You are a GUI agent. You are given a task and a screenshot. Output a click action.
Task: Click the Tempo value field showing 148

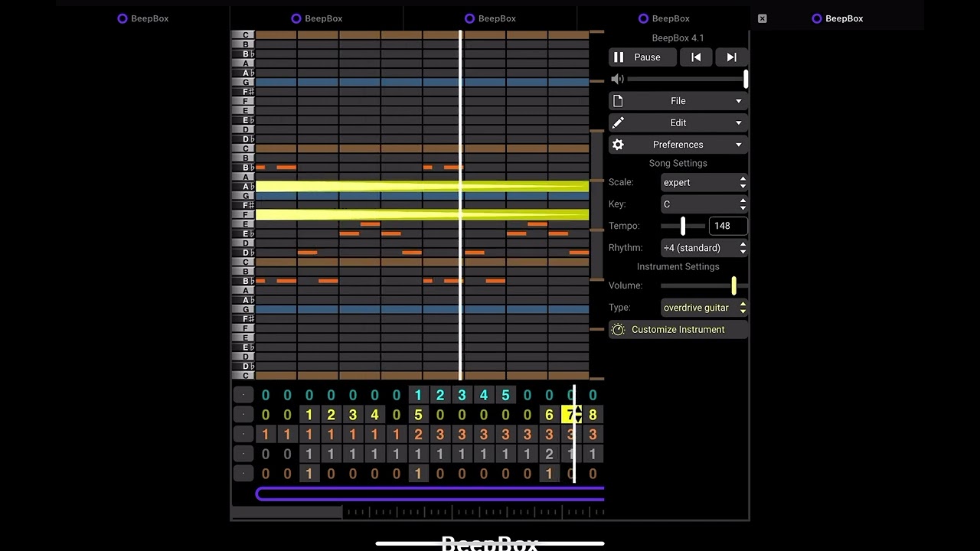point(728,226)
